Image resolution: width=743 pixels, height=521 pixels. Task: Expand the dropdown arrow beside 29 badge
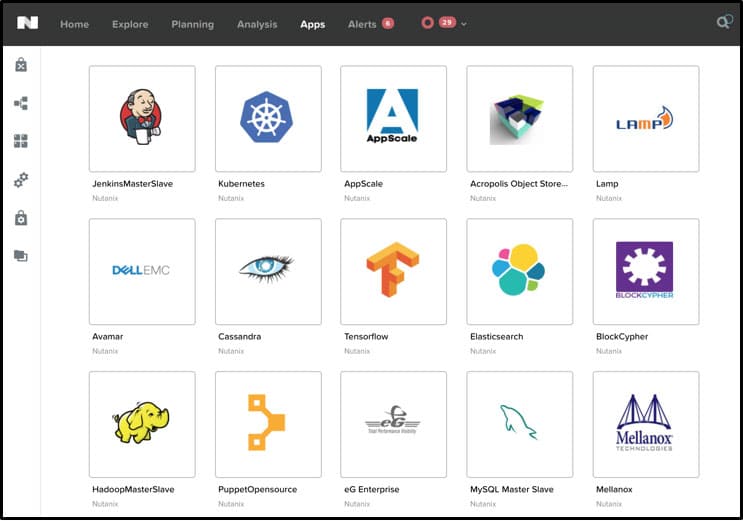coord(464,24)
